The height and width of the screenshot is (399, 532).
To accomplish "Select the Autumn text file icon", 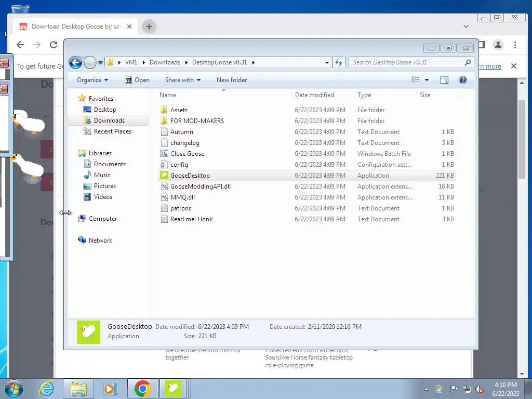I will (164, 131).
